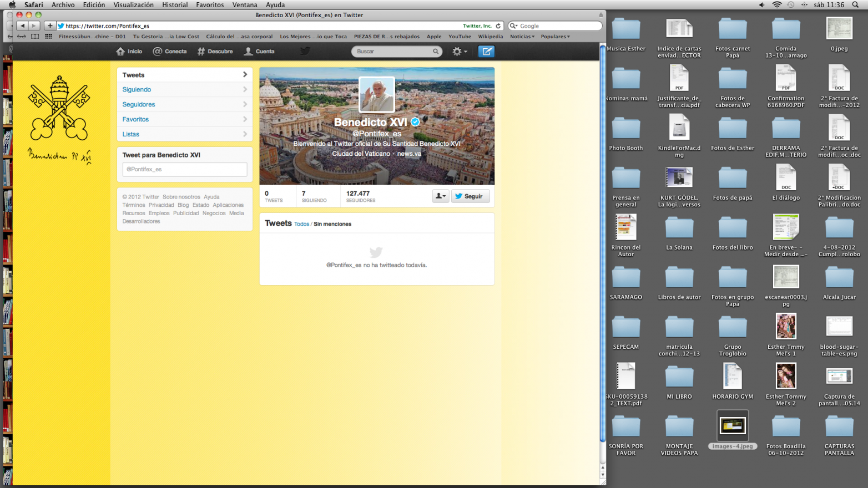Viewport: 868px width, 488px height.
Task: Open Descubre hashtag section
Action: (x=215, y=52)
